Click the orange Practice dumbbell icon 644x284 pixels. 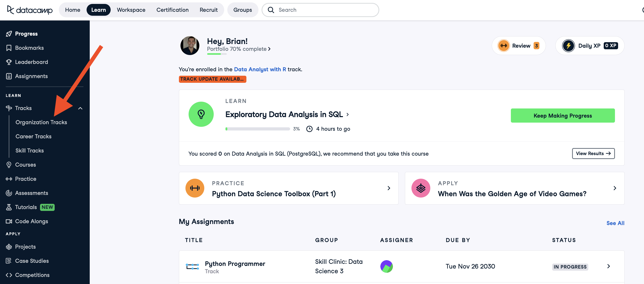195,188
